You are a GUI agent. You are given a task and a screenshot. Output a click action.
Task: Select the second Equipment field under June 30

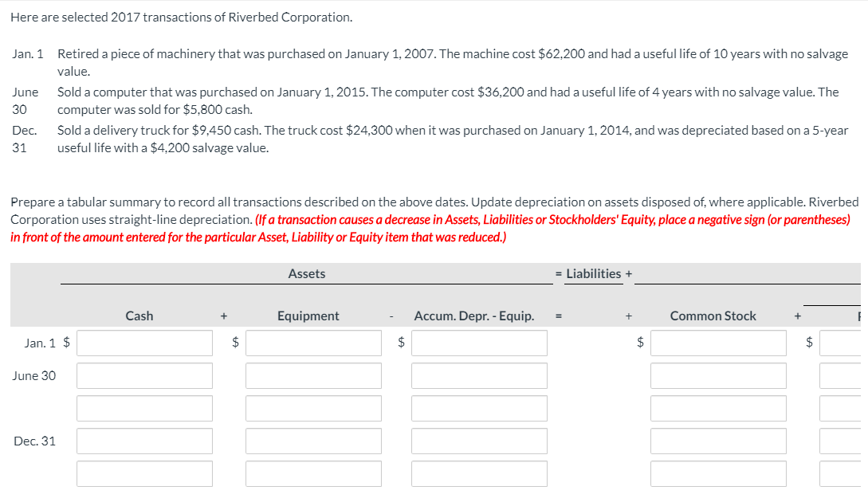tap(313, 408)
